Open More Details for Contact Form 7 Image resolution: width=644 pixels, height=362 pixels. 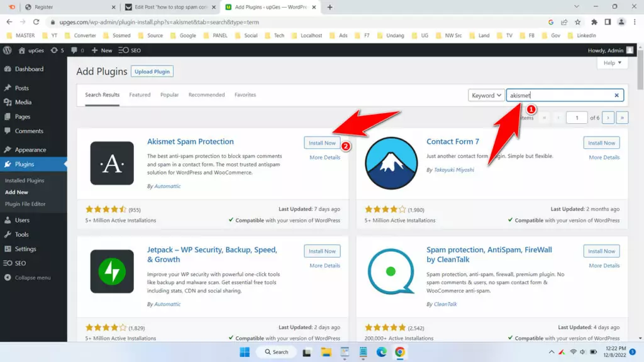pos(604,158)
